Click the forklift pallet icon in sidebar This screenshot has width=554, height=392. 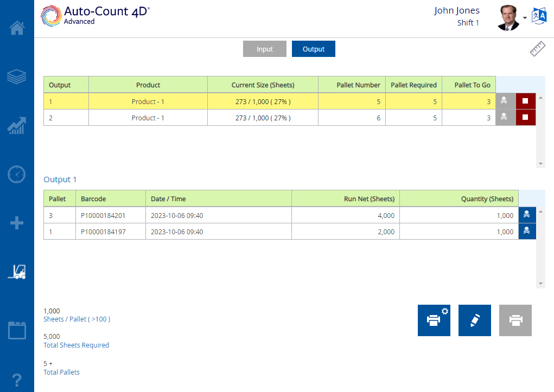pyautogui.click(x=17, y=272)
